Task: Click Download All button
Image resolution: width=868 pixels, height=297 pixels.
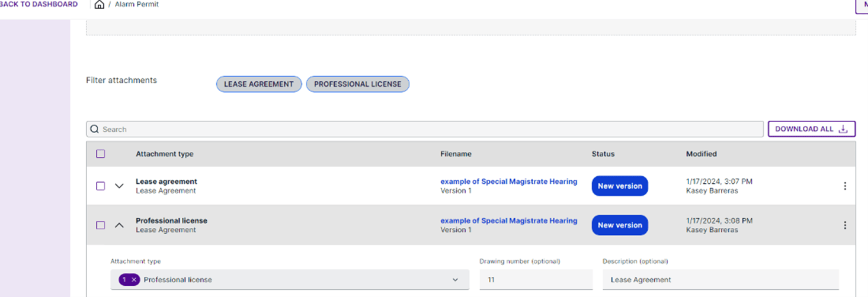Action: click(812, 129)
